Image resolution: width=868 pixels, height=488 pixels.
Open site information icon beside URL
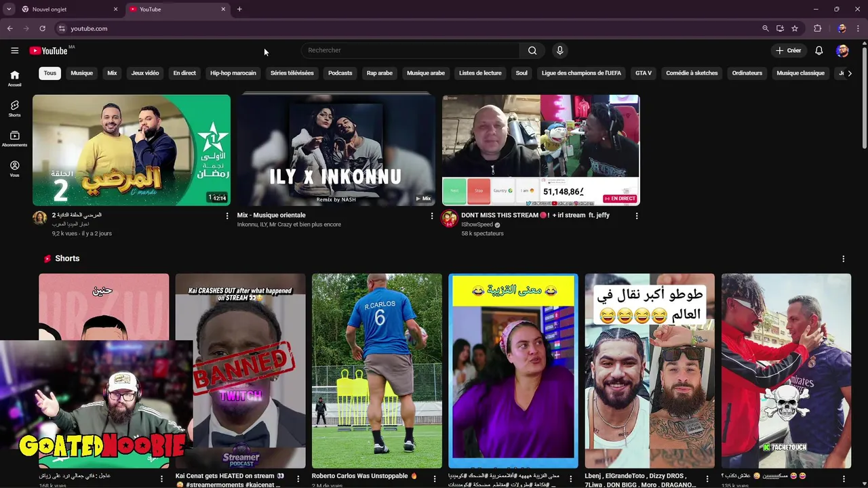click(x=62, y=28)
